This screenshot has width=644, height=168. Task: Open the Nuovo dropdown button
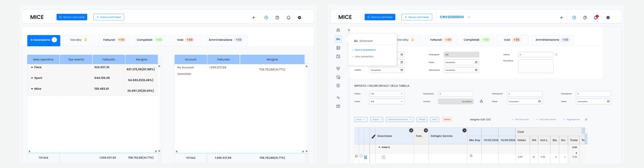[x=361, y=119]
